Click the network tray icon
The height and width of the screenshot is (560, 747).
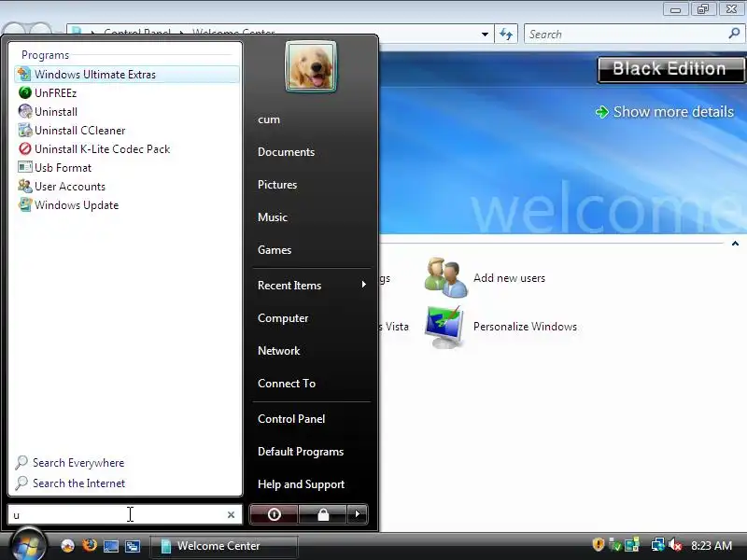point(657,544)
